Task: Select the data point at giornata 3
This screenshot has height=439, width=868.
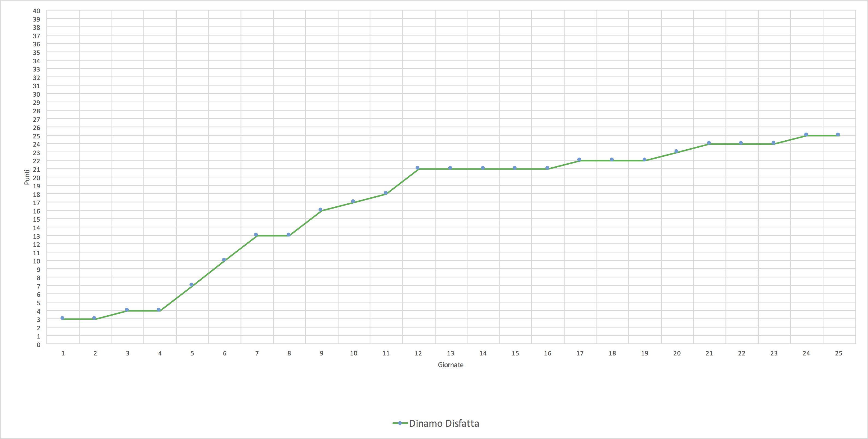Action: pyautogui.click(x=127, y=310)
